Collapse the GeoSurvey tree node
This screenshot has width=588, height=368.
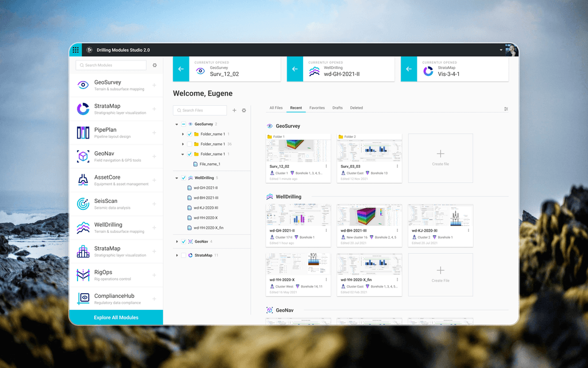click(177, 124)
